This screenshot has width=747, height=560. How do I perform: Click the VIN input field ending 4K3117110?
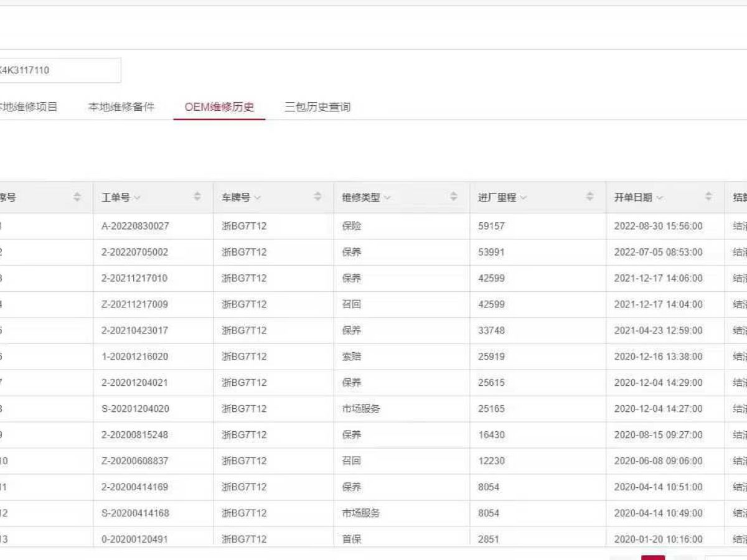pos(60,70)
